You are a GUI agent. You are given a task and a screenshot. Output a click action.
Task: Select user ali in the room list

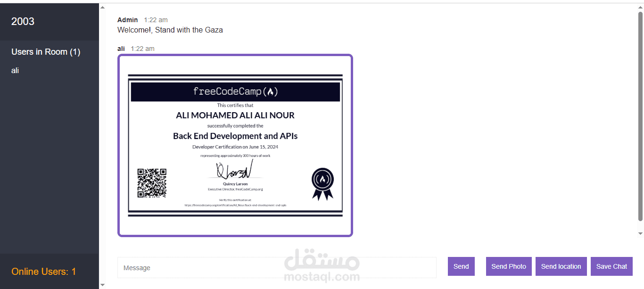[x=15, y=71]
